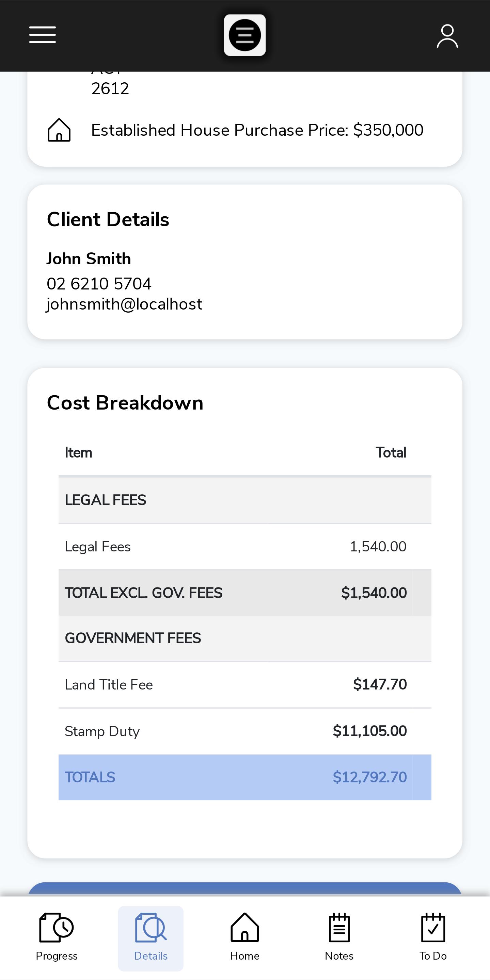Image resolution: width=490 pixels, height=980 pixels.
Task: Select the Details tab icon
Action: pyautogui.click(x=151, y=928)
